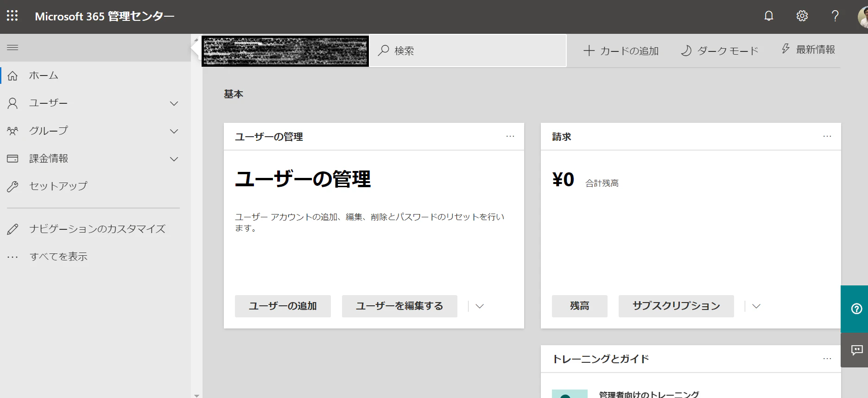
Task: Click the pencil icon for ナビゲーションのカスタマイズ
Action: pyautogui.click(x=13, y=229)
